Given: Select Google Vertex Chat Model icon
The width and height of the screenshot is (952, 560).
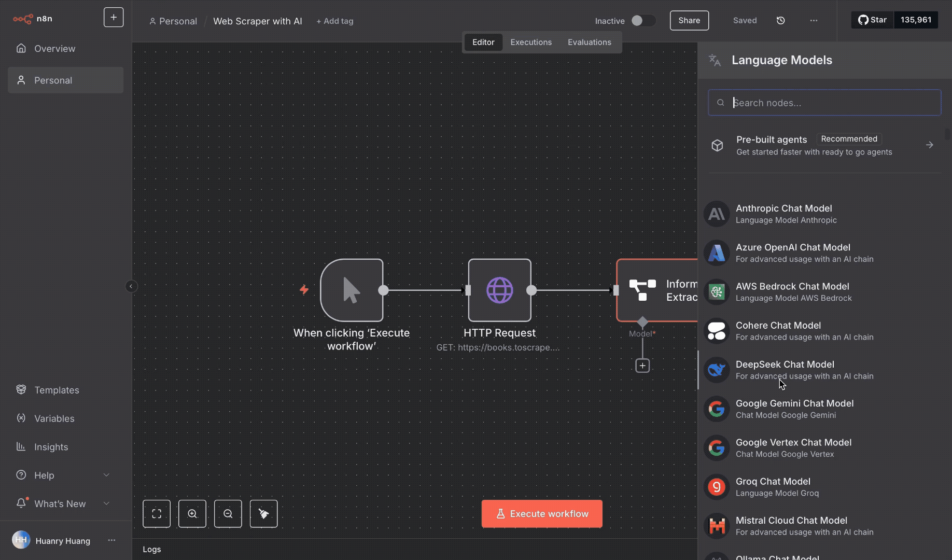Looking at the screenshot, I should click(717, 448).
